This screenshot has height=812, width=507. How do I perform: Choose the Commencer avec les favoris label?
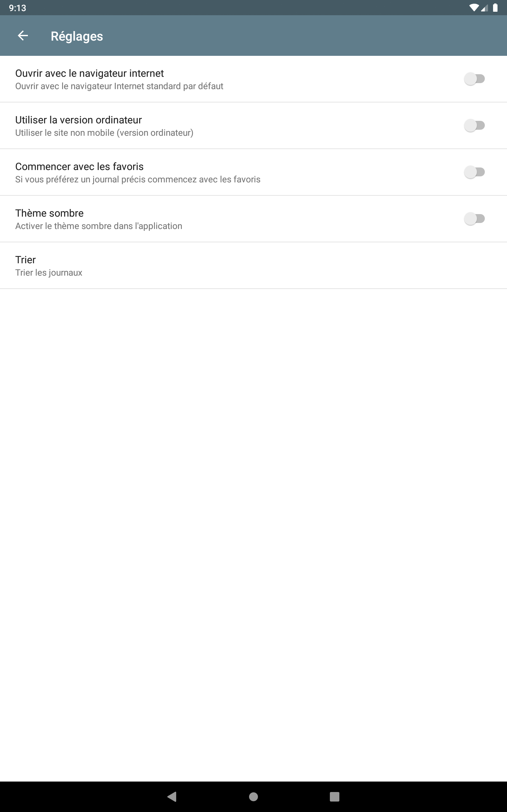tap(80, 167)
